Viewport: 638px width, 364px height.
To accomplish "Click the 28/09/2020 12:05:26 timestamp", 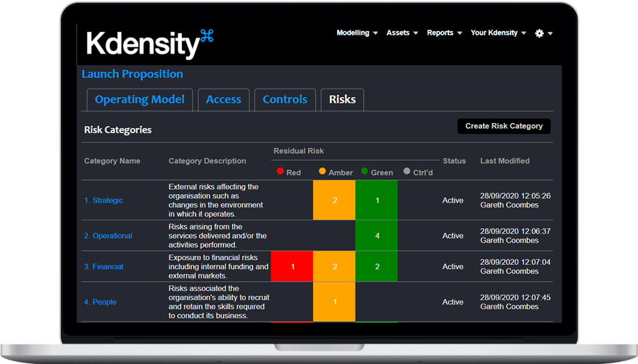I will [x=515, y=196].
